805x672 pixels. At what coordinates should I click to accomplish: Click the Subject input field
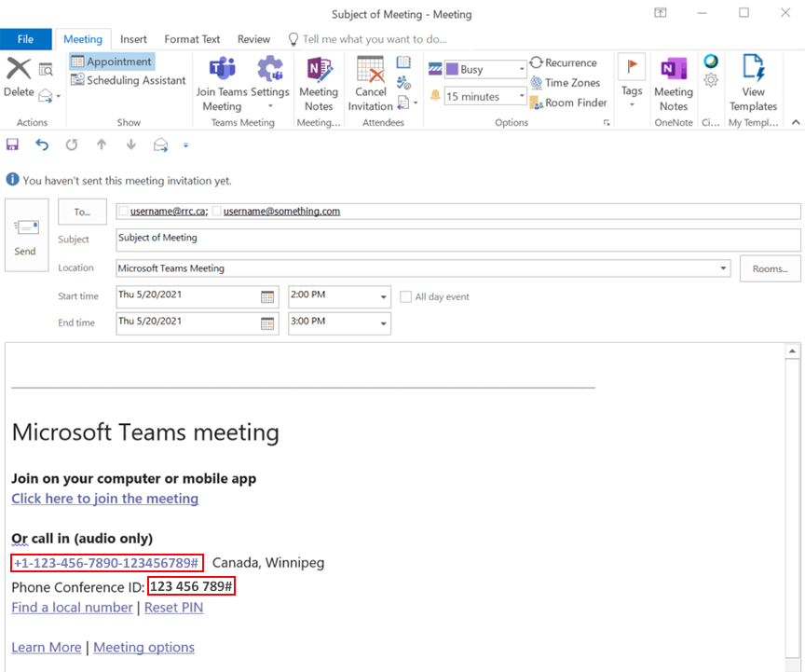click(458, 240)
